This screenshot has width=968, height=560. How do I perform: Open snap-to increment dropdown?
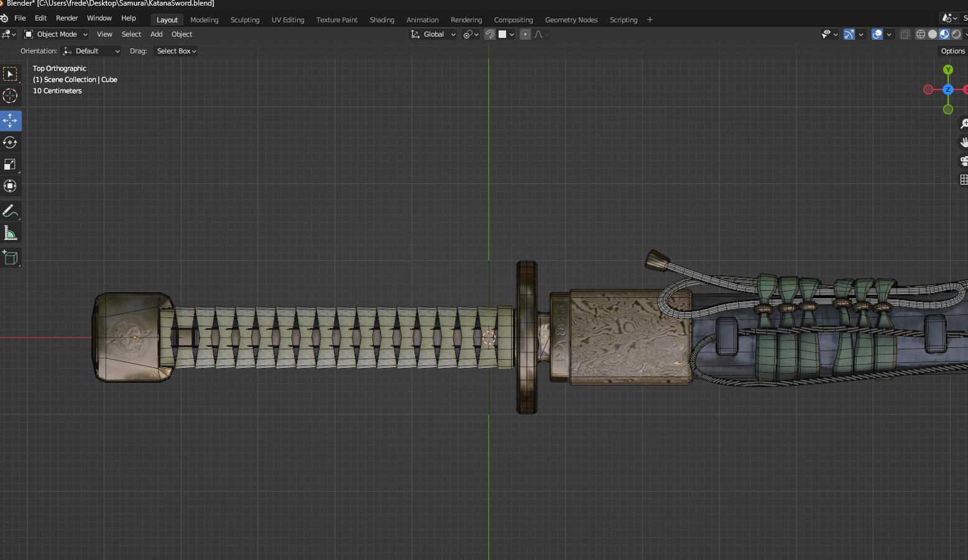[x=506, y=34]
